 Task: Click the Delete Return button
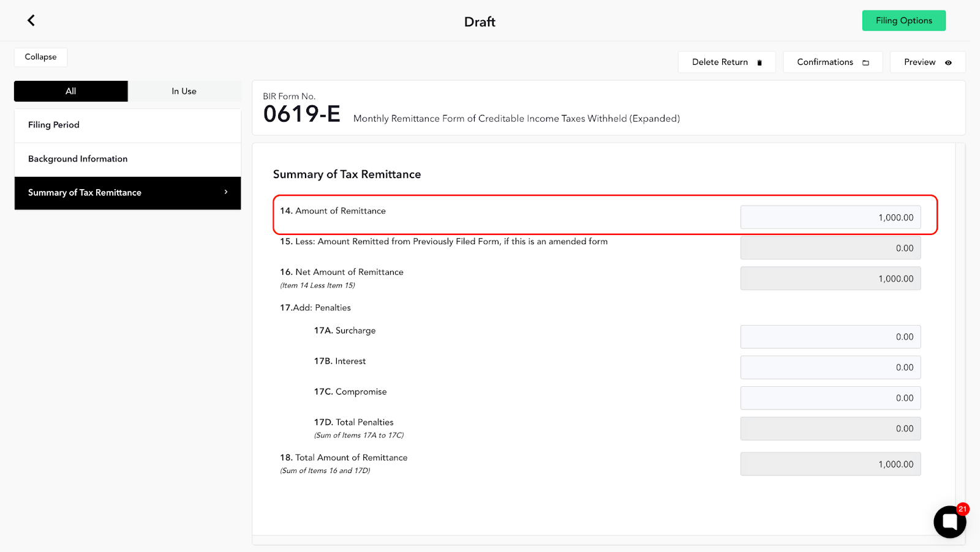point(726,62)
